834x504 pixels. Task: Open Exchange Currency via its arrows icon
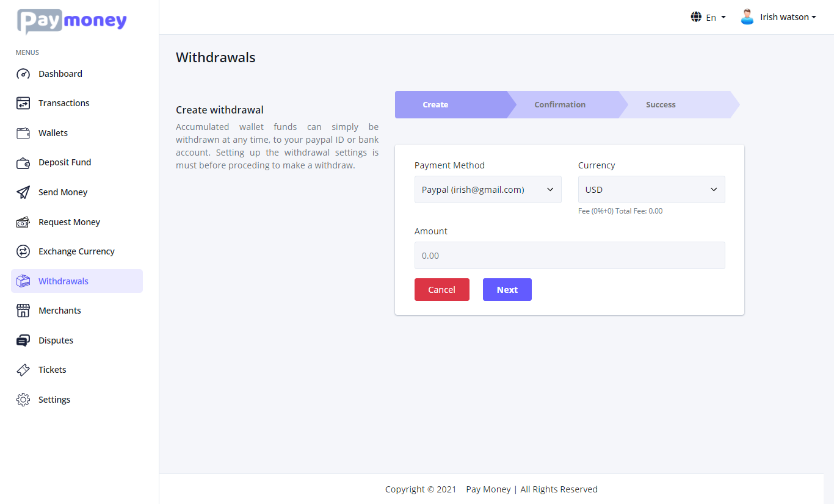tap(23, 251)
